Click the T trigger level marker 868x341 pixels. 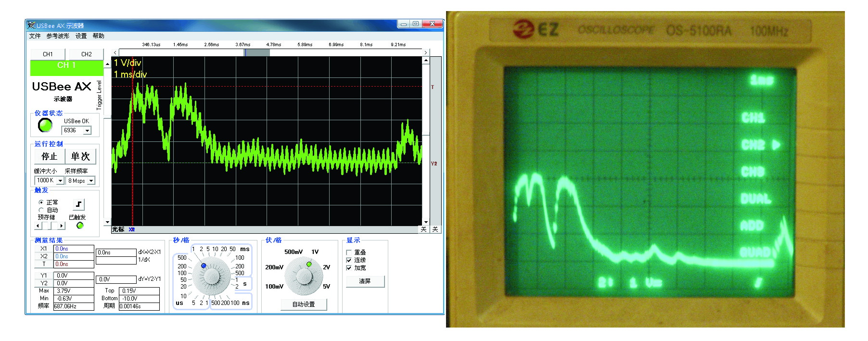[433, 87]
